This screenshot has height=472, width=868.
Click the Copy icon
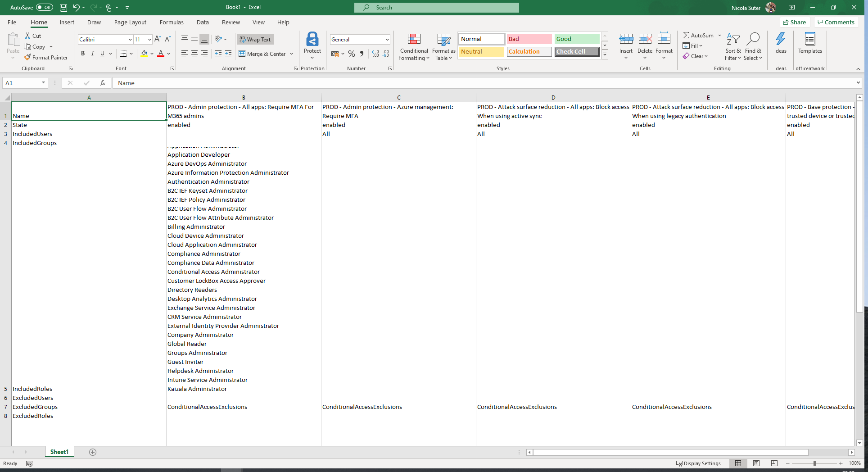tap(28, 47)
